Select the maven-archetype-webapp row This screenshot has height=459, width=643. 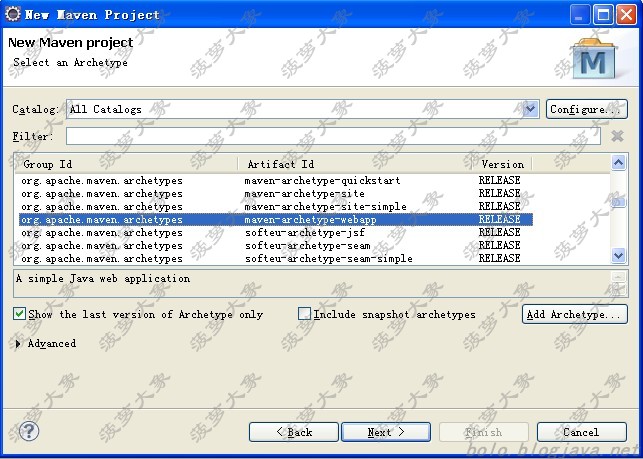pyautogui.click(x=276, y=219)
